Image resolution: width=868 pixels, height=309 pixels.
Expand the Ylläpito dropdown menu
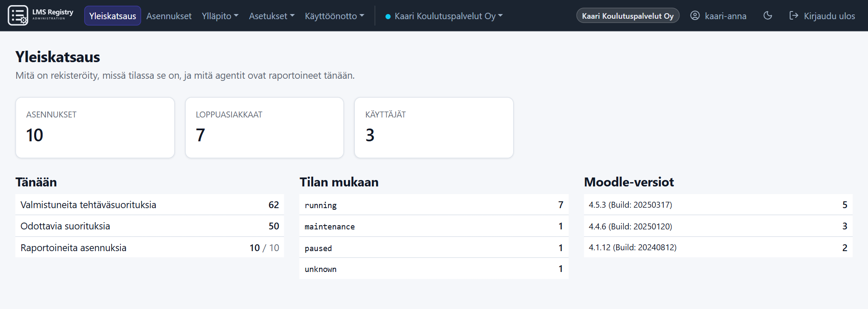pos(220,16)
